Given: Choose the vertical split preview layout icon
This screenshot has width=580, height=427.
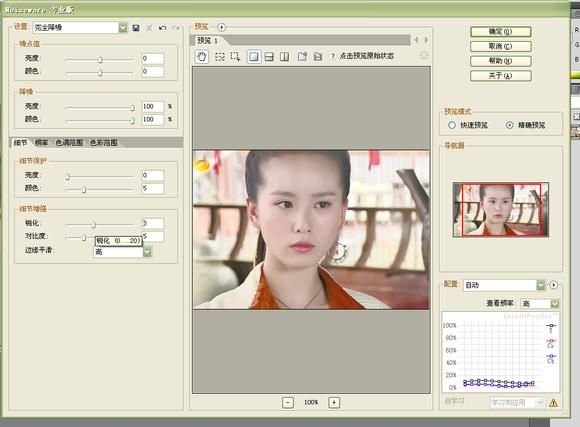Looking at the screenshot, I should 284,57.
